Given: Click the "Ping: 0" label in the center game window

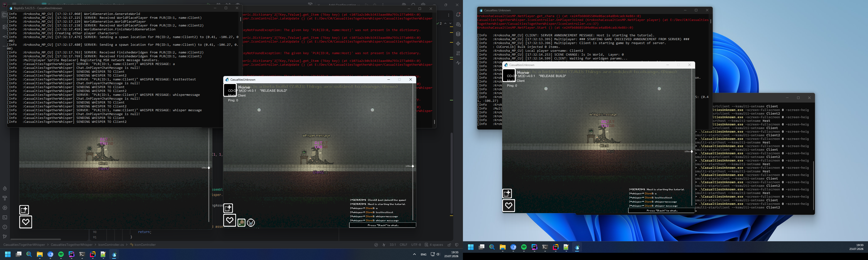Looking at the screenshot, I should (x=233, y=100).
